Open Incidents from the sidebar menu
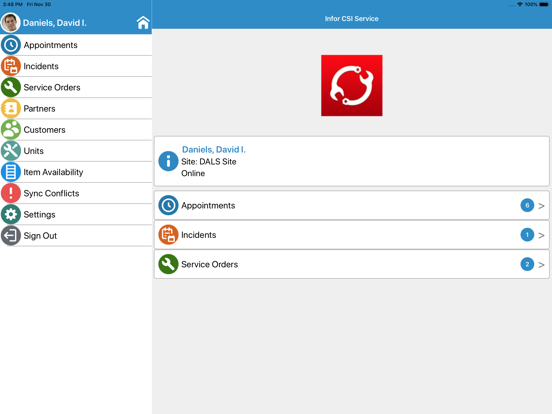552x414 pixels. [x=76, y=66]
